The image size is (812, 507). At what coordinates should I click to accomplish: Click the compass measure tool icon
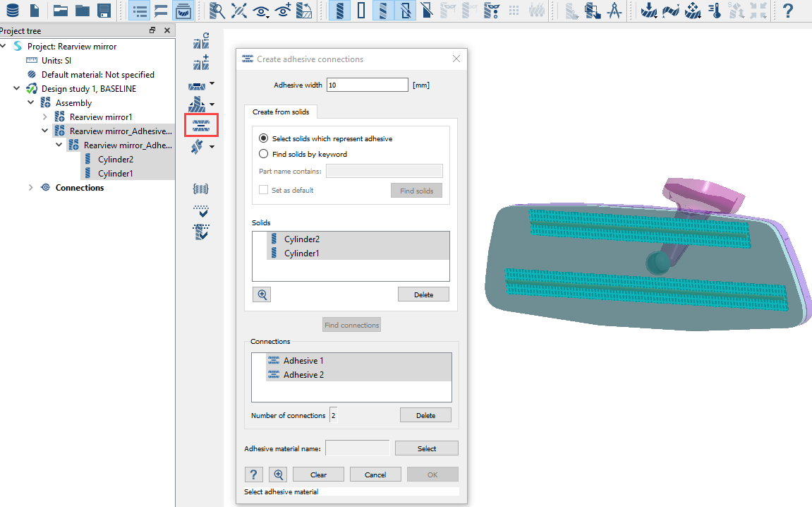[614, 11]
